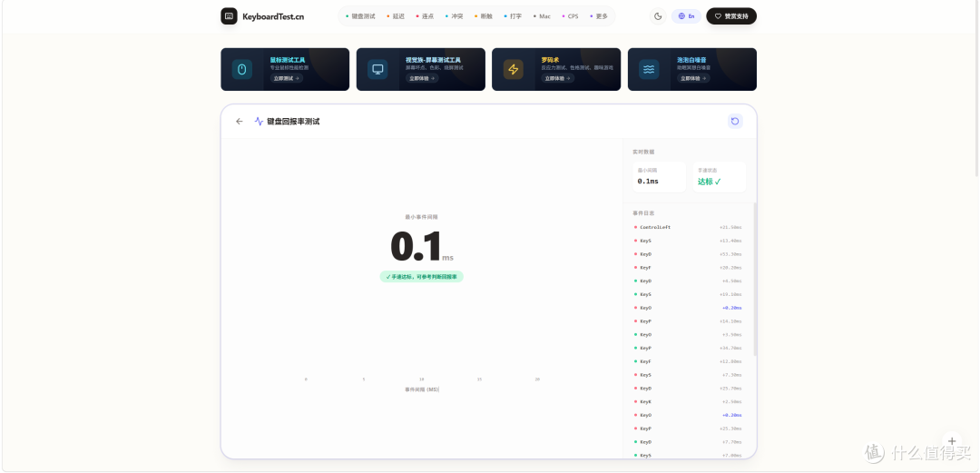Click the 最小事件间隔 label
Image resolution: width=980 pixels, height=473 pixels.
pyautogui.click(x=421, y=216)
